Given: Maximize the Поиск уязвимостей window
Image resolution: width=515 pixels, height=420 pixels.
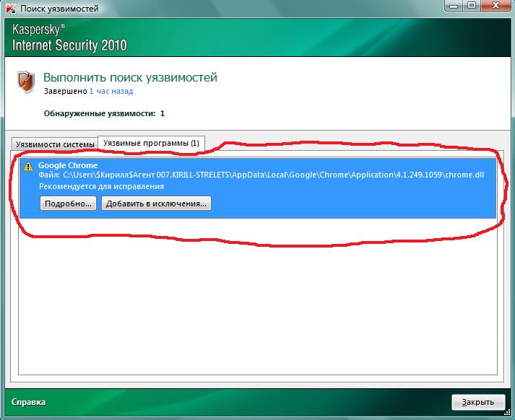Looking at the screenshot, I should click(x=472, y=6).
